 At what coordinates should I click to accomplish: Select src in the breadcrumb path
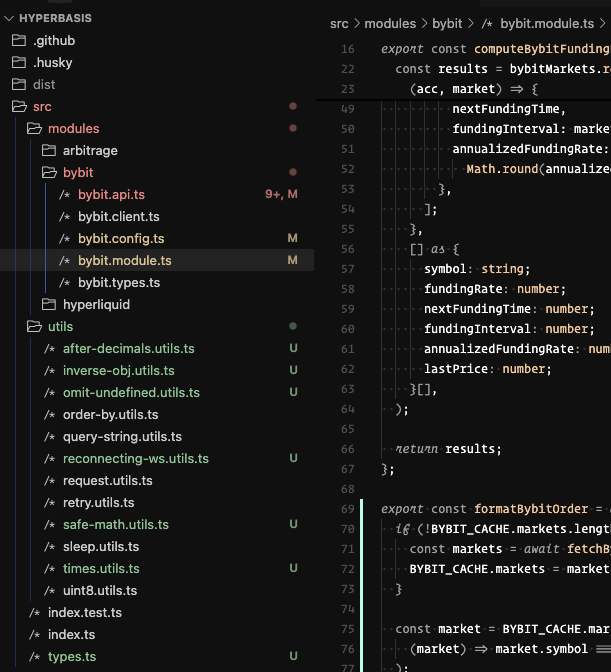tap(339, 24)
